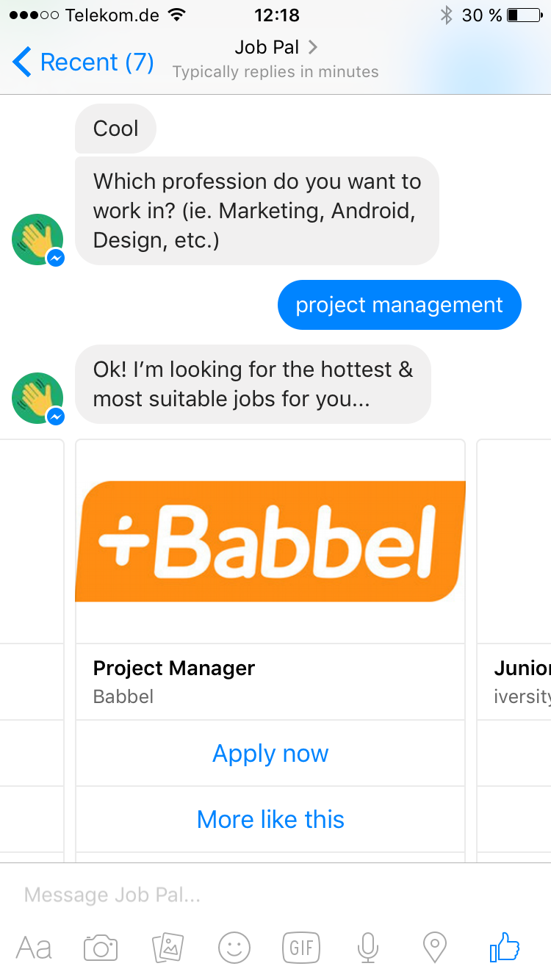Select the 'project management' sent message bubble
551x980 pixels.
(399, 305)
